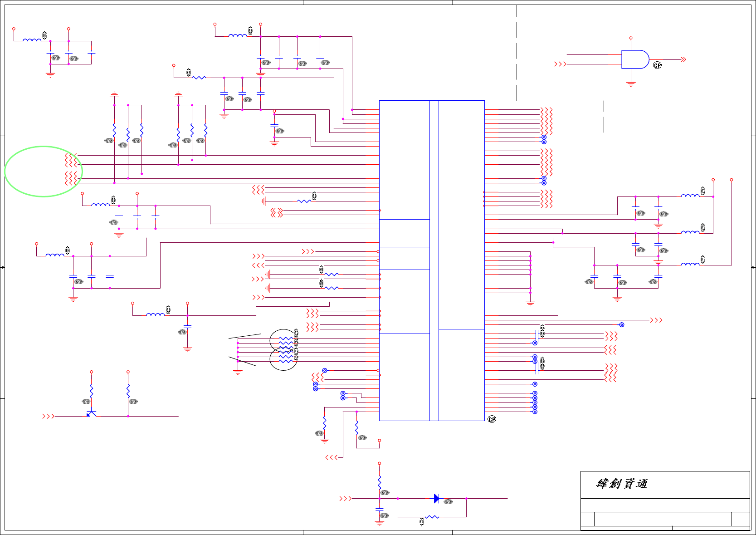The image size is (756, 535).
Task: Select the AND gate symbol
Action: point(635,59)
